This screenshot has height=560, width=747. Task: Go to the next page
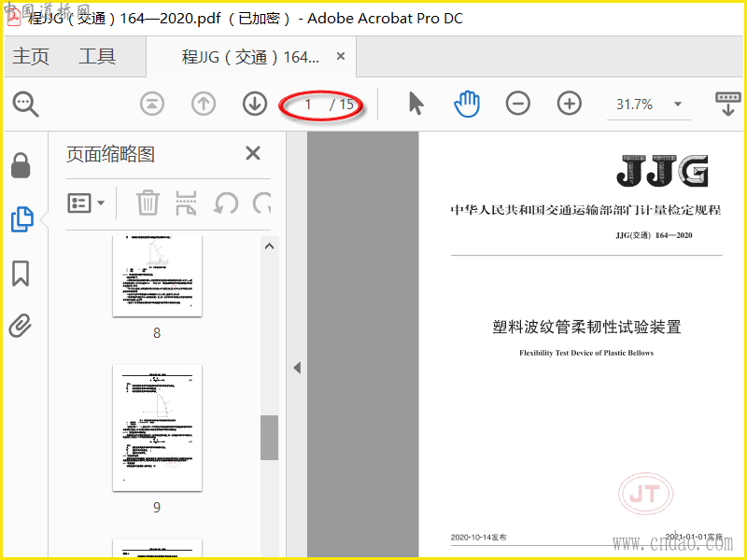(255, 104)
